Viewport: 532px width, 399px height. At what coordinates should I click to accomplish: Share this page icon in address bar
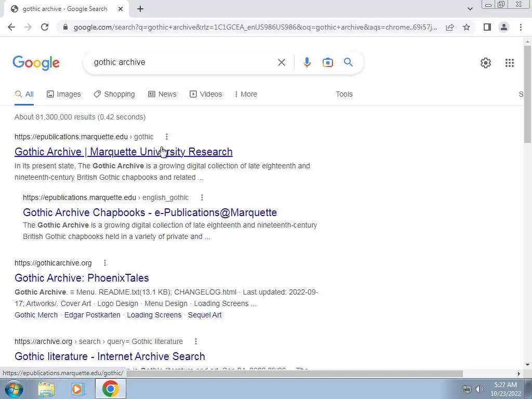click(450, 27)
